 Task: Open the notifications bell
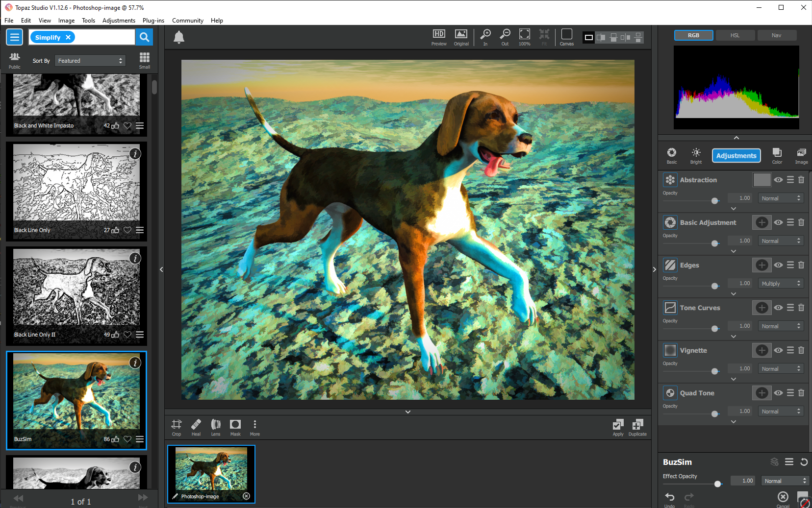(179, 37)
